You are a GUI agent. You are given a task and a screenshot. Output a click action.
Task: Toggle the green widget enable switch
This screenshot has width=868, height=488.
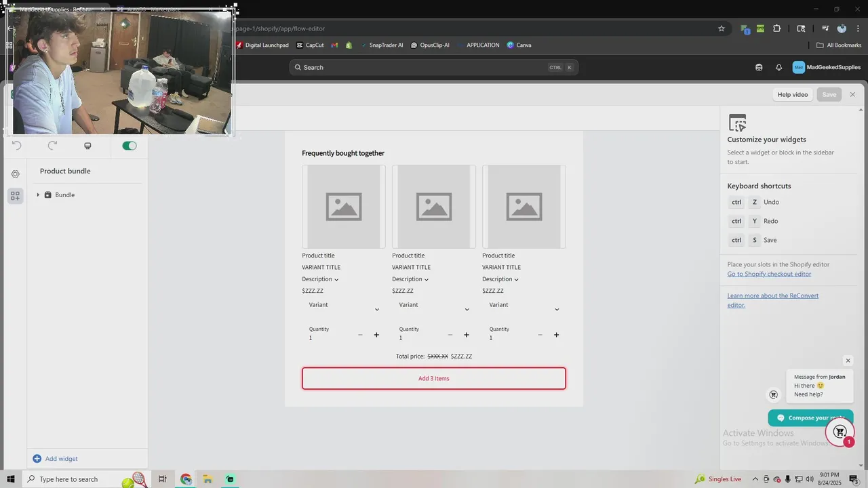[129, 146]
